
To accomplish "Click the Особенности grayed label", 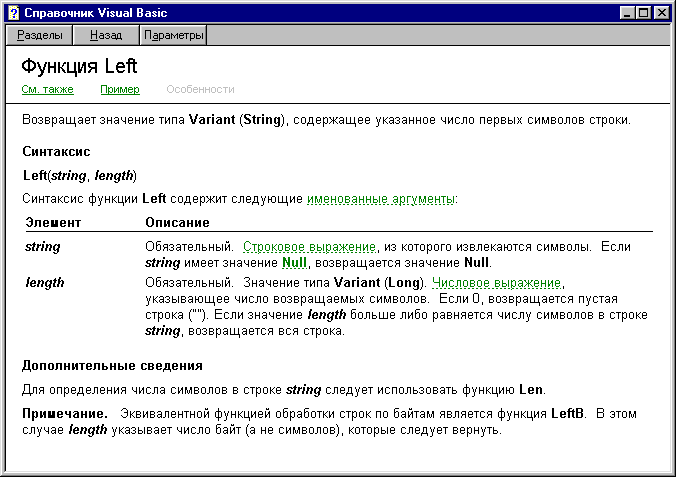I will pos(200,89).
